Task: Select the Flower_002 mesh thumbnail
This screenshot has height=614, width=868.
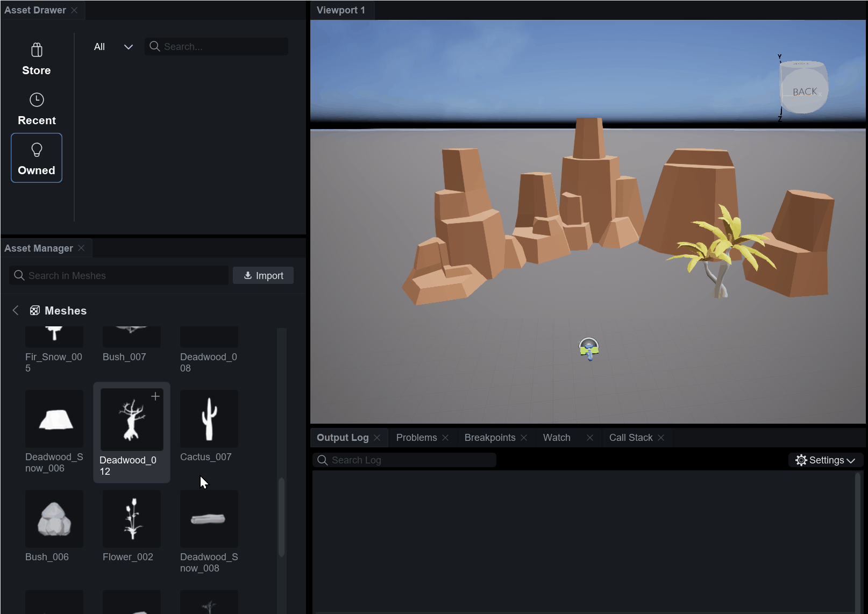Action: click(x=131, y=519)
